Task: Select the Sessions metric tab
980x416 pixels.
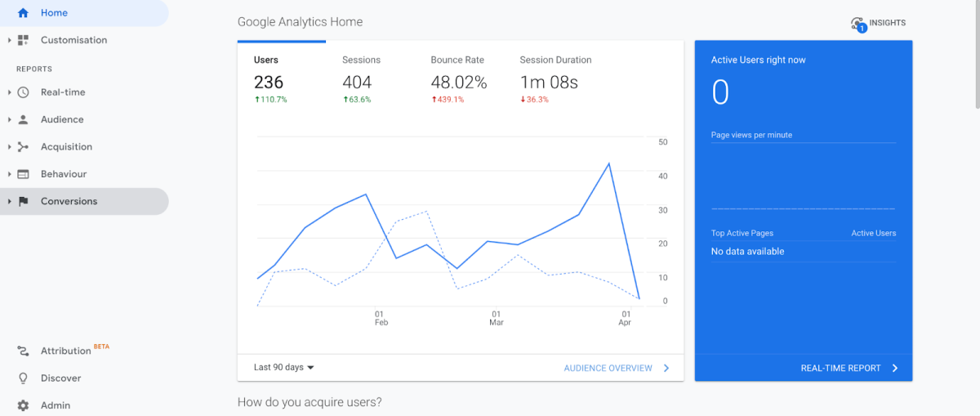Action: pyautogui.click(x=361, y=60)
